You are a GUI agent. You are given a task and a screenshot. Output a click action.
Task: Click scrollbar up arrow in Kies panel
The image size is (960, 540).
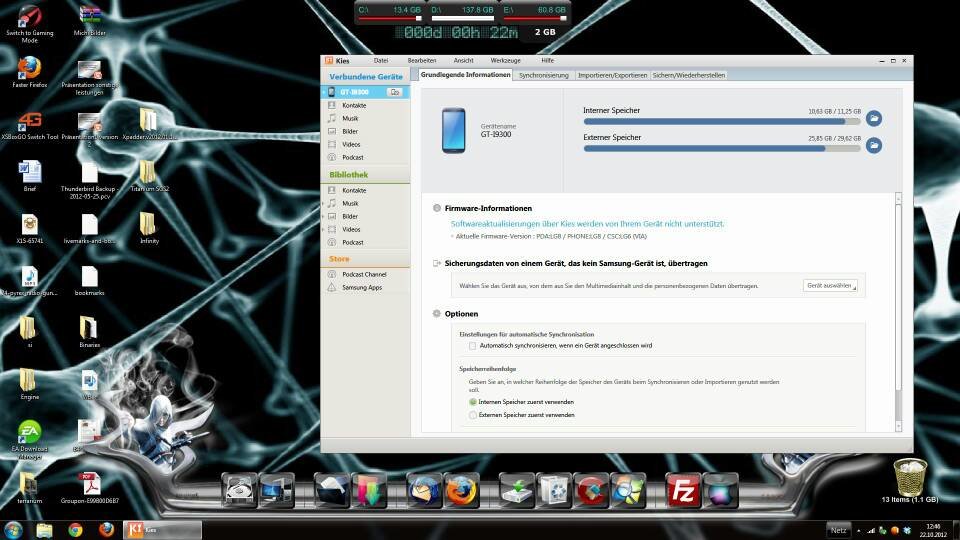coord(898,198)
